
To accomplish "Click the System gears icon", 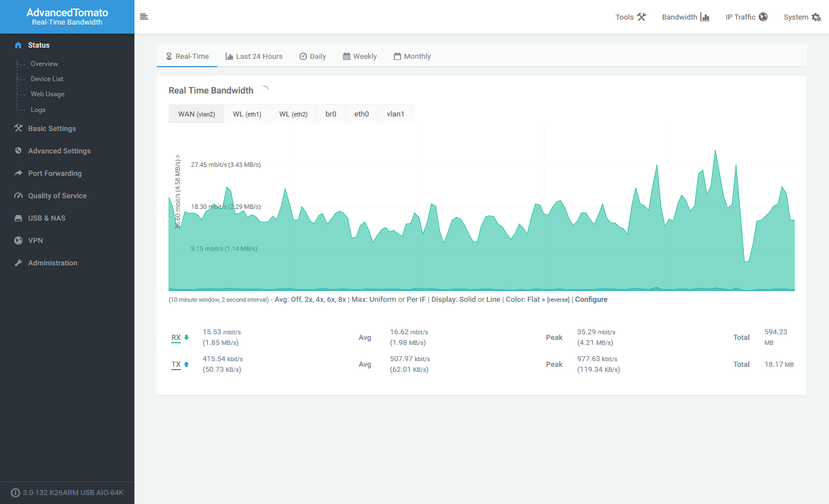I will 816,17.
